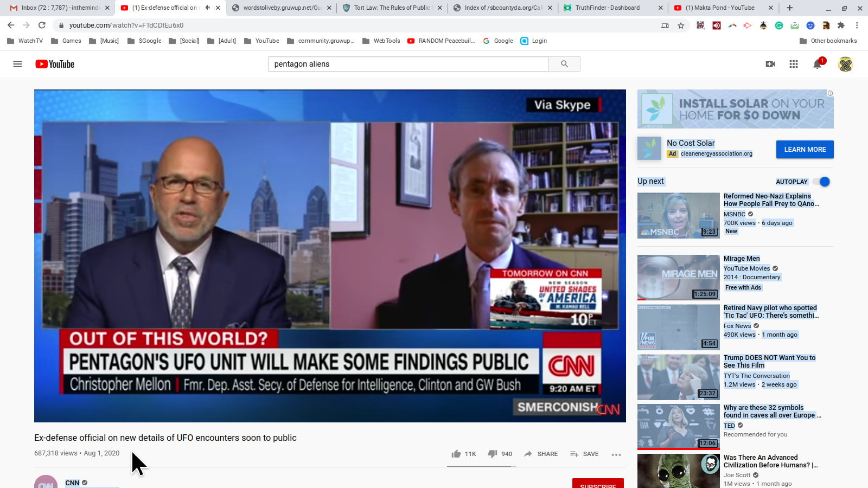Reload the page
868x488 pixels.
(x=42, y=25)
